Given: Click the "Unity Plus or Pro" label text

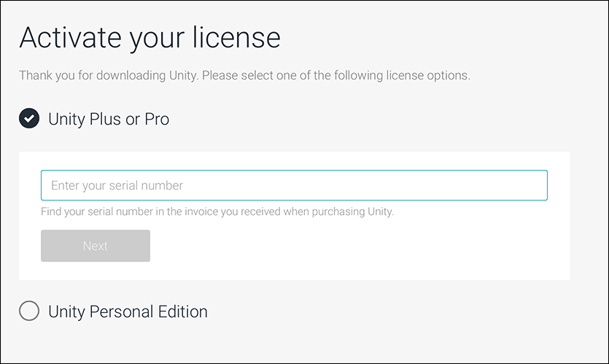Looking at the screenshot, I should click(109, 119).
